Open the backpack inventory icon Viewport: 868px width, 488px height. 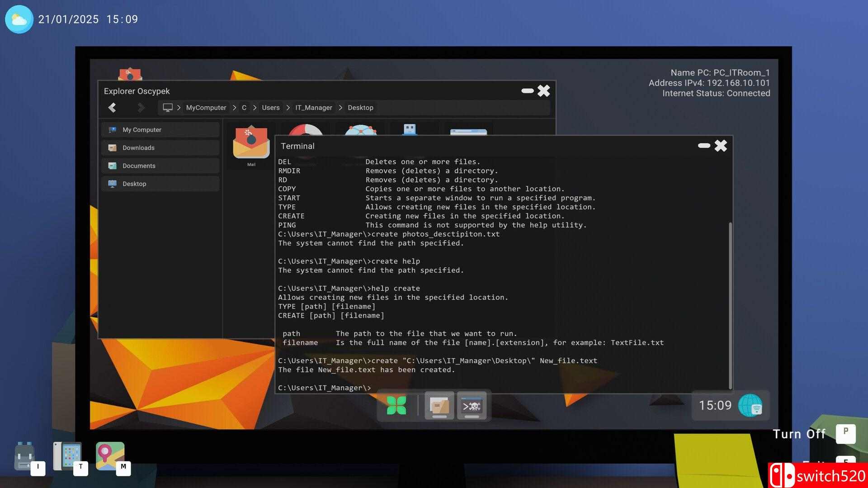click(24, 457)
